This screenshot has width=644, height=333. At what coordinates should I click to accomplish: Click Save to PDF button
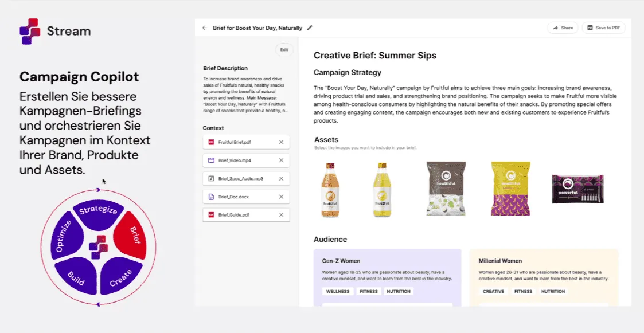pos(604,28)
